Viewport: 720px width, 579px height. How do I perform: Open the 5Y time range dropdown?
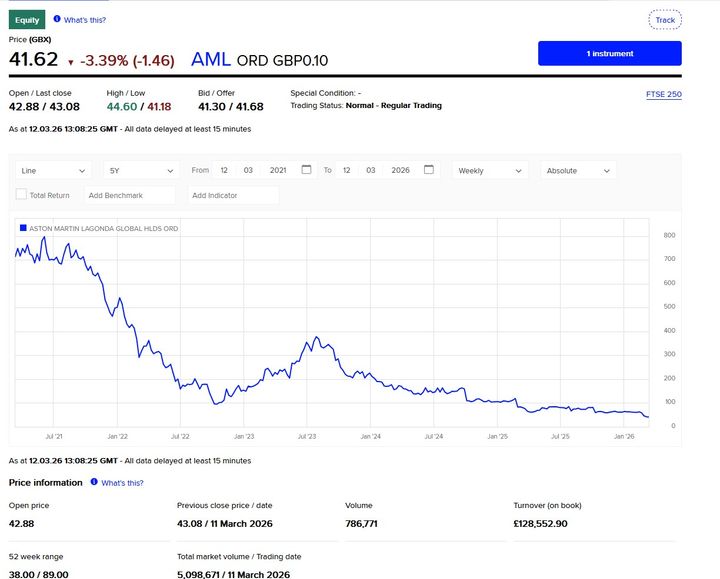(x=142, y=171)
